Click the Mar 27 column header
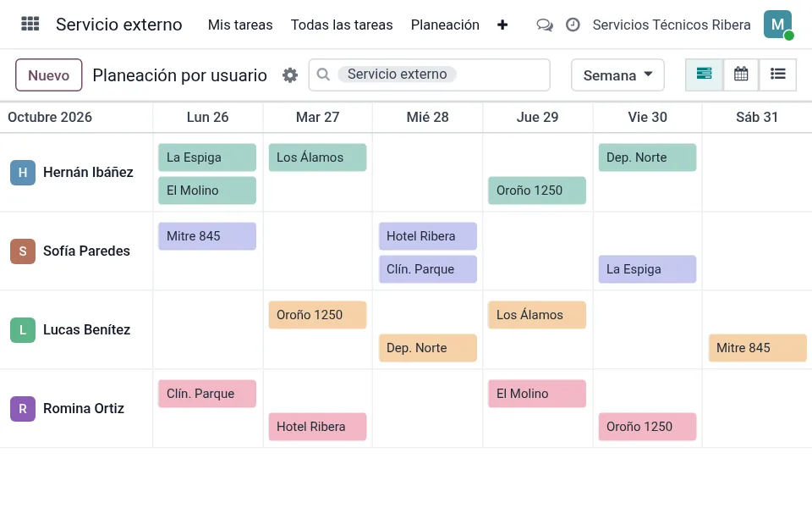812x508 pixels. pos(317,117)
